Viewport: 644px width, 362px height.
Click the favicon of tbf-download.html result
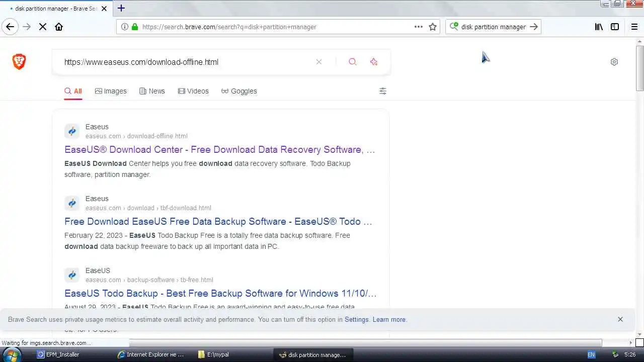[72, 203]
